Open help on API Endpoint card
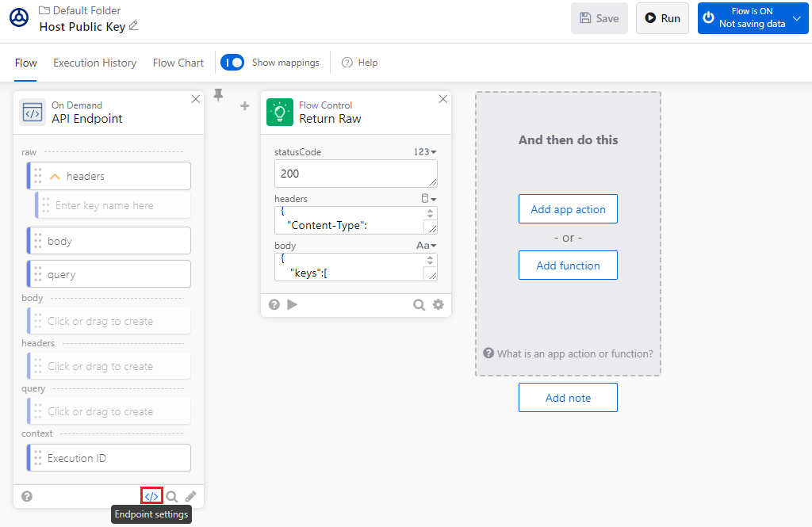This screenshot has width=812, height=527. click(x=27, y=496)
